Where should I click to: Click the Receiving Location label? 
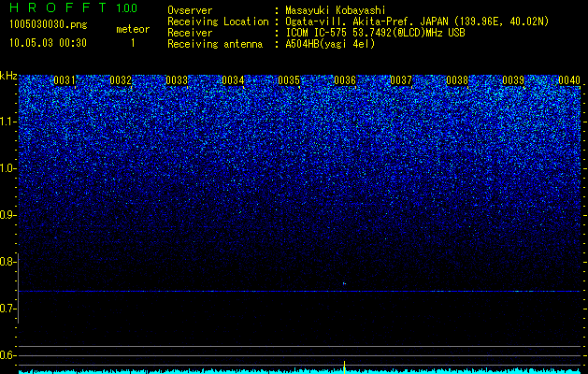pos(218,22)
